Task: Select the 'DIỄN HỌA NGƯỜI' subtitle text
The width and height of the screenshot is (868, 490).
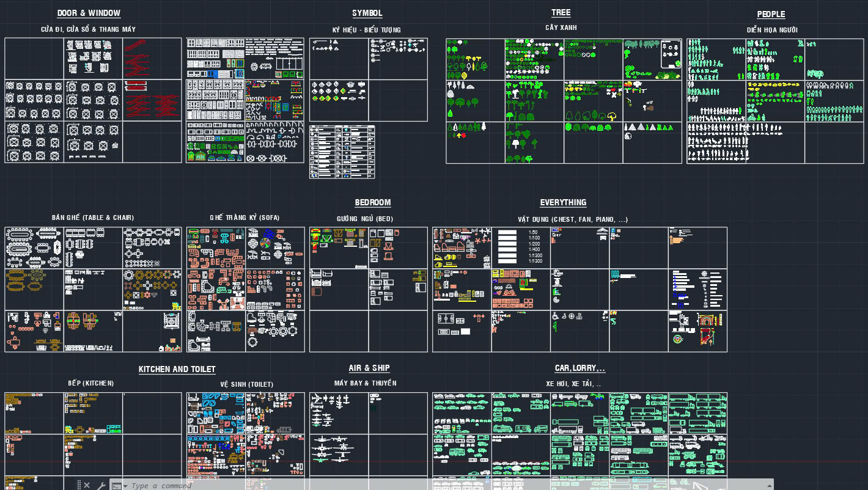Action: click(x=772, y=30)
